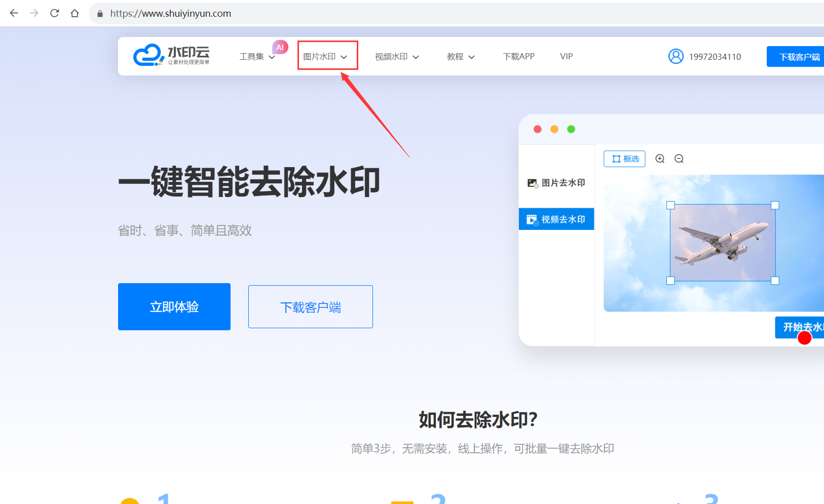Click the user avatar icon
Screen dimensions: 824x504
click(x=676, y=56)
